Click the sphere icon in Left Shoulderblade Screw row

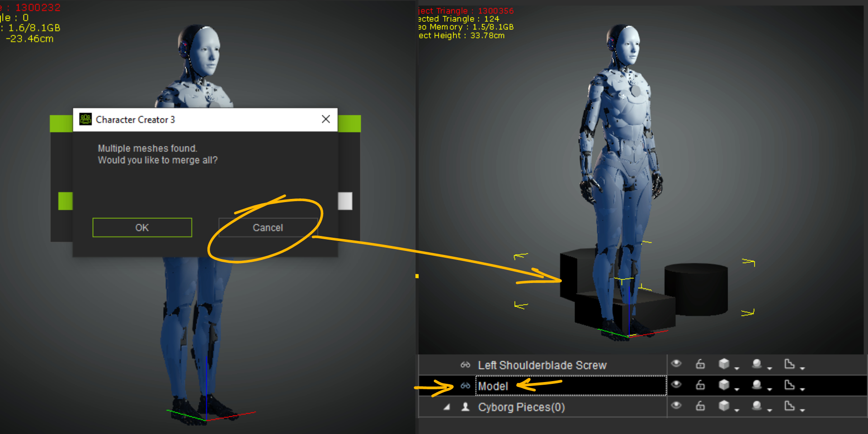(757, 363)
